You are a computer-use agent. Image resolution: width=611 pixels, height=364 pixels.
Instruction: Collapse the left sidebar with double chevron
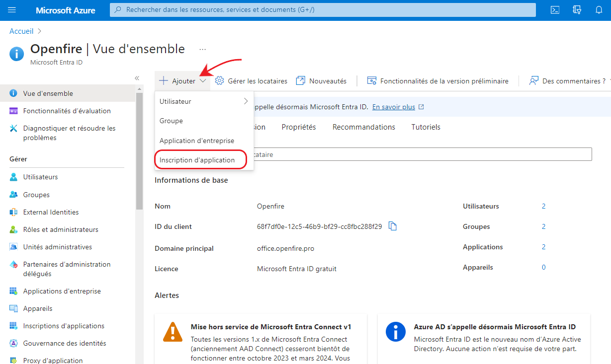[x=137, y=78]
